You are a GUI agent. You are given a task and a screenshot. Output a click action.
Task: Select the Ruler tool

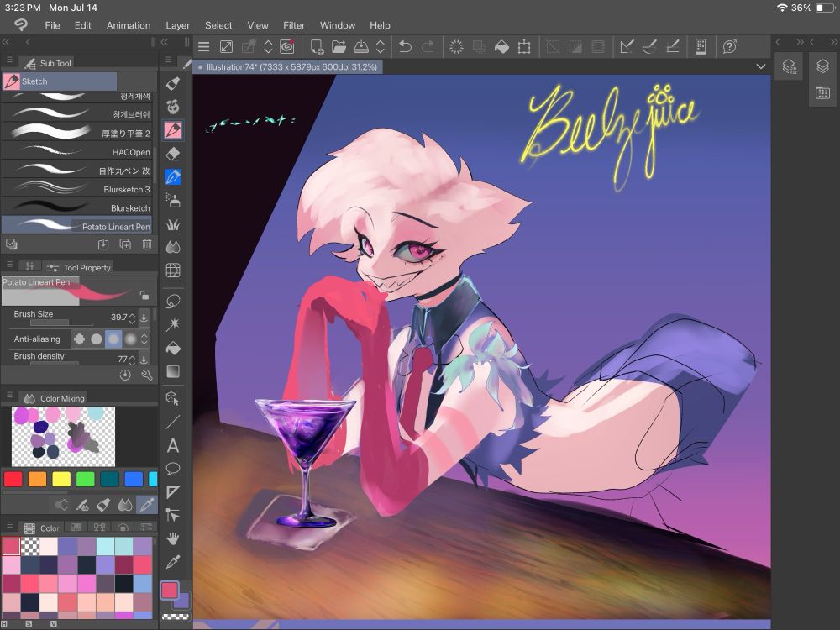(172, 491)
